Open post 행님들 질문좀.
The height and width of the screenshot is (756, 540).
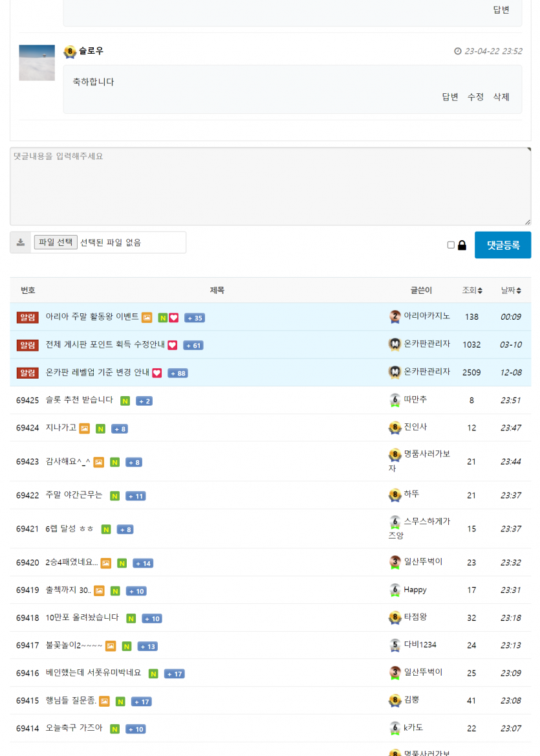coord(70,700)
